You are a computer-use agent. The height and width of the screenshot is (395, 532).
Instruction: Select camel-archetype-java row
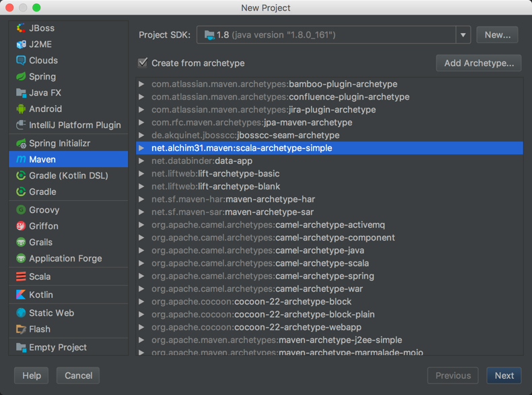329,251
